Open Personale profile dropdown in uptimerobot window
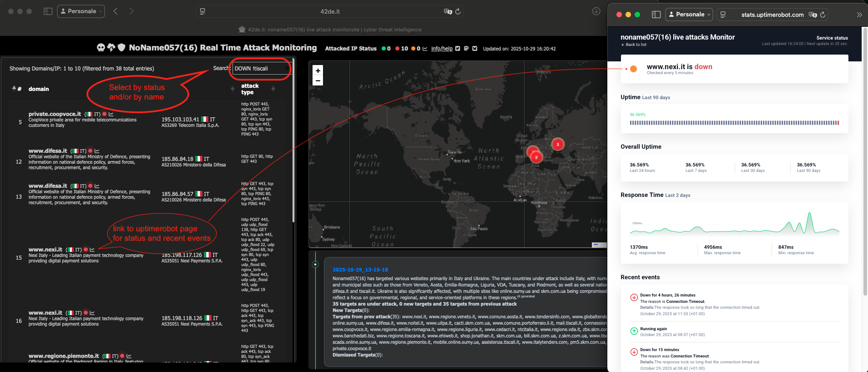The height and width of the screenshot is (372, 868). coord(689,15)
